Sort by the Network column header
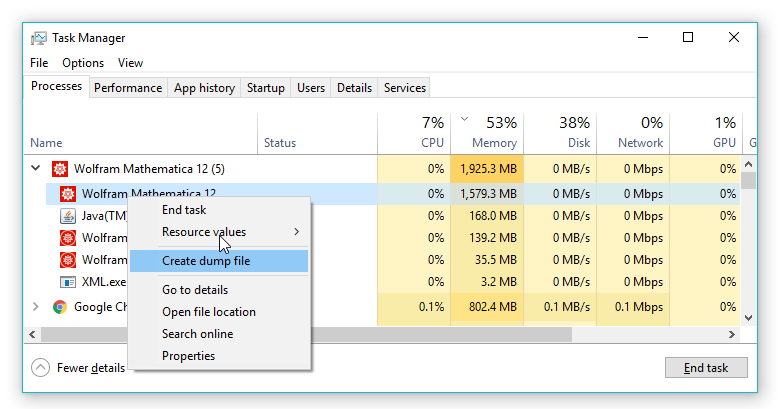Image resolution: width=781 pixels, height=409 pixels. (633, 134)
